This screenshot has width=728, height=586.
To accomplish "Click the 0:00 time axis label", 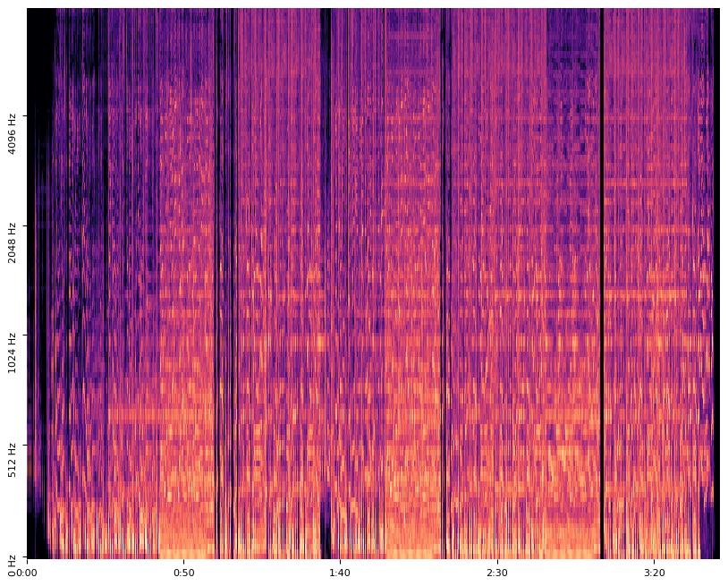I will 27,573.
